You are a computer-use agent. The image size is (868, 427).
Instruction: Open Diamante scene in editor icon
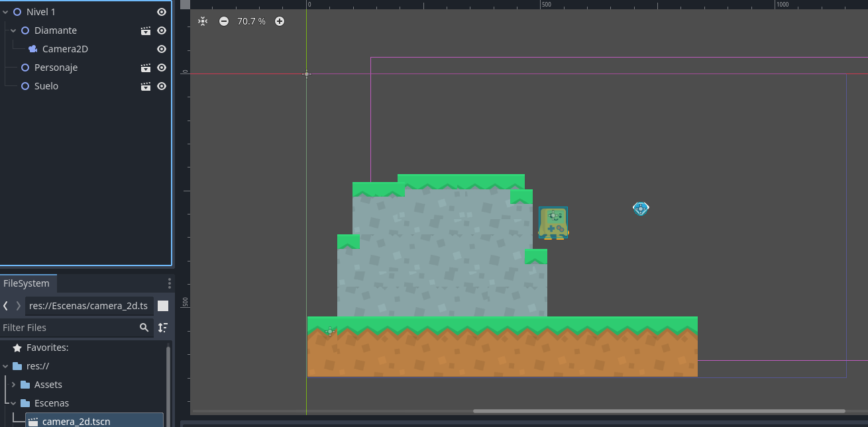pyautogui.click(x=146, y=30)
